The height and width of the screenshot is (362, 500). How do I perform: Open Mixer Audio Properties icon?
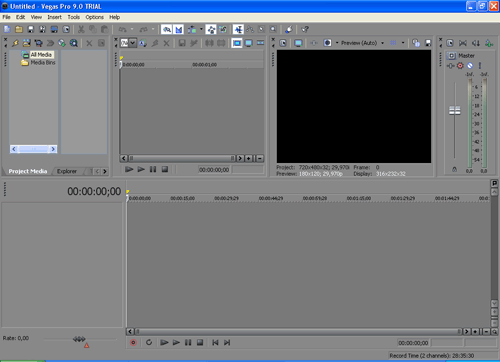(x=450, y=43)
